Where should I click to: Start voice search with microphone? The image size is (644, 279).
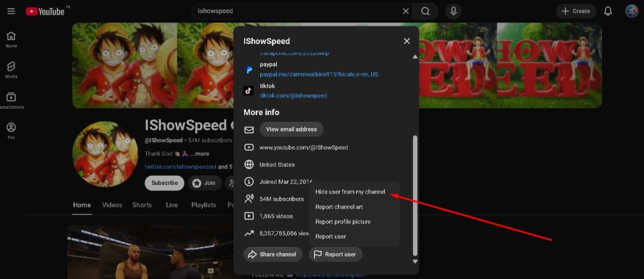click(x=453, y=11)
